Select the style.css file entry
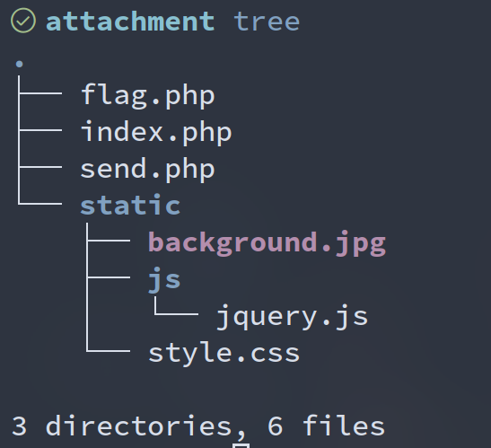Viewport: 491px width, 448px height. point(224,354)
